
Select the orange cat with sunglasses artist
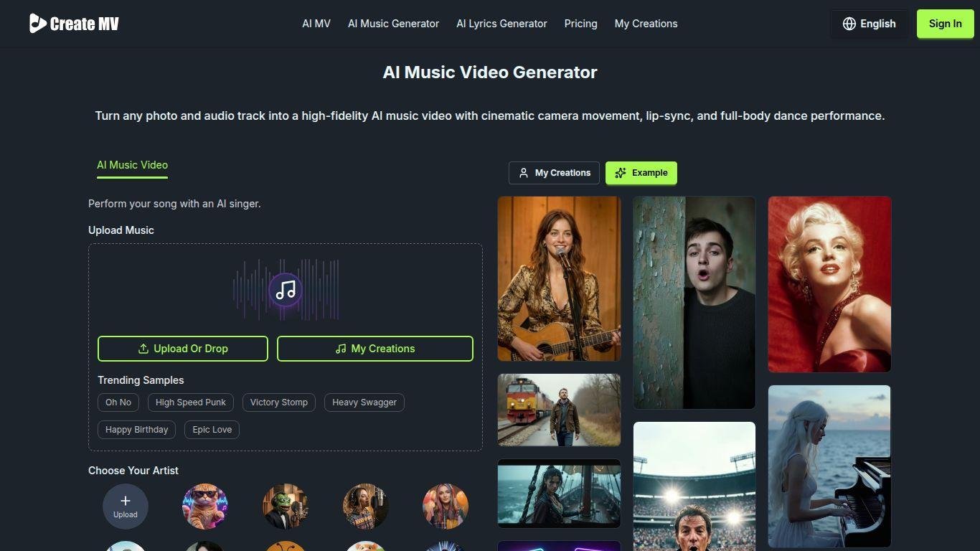[x=205, y=506]
